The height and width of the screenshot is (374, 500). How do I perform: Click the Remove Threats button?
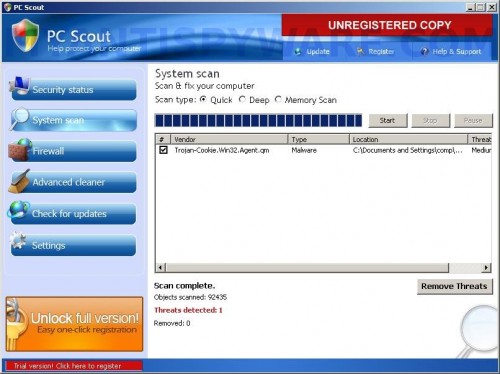(x=454, y=286)
